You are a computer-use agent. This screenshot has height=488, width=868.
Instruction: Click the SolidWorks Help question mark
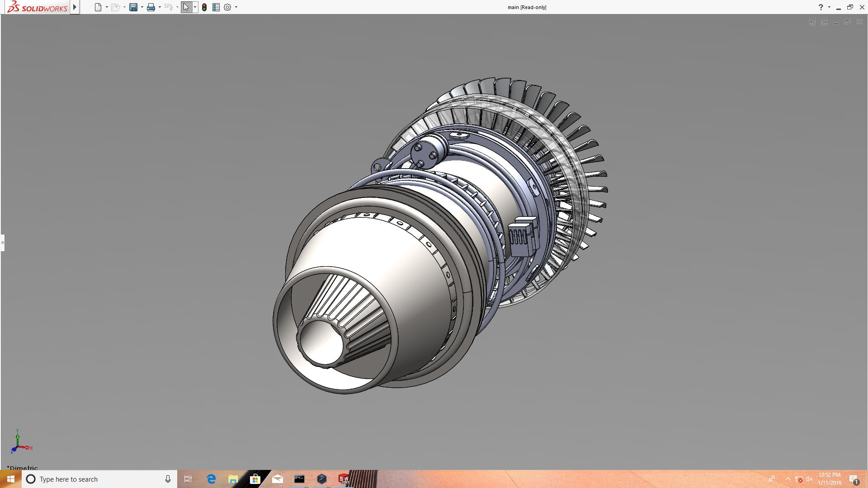pyautogui.click(x=821, y=7)
